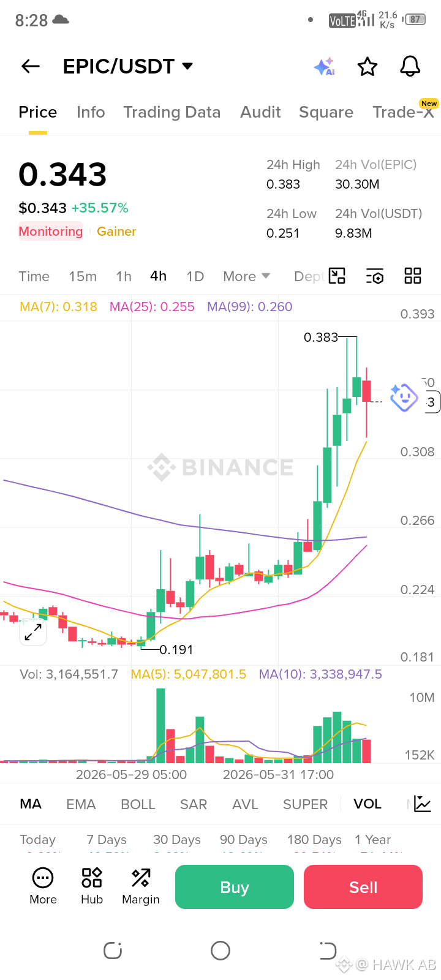Tap the Today performance label
The width and height of the screenshot is (441, 980).
(37, 840)
